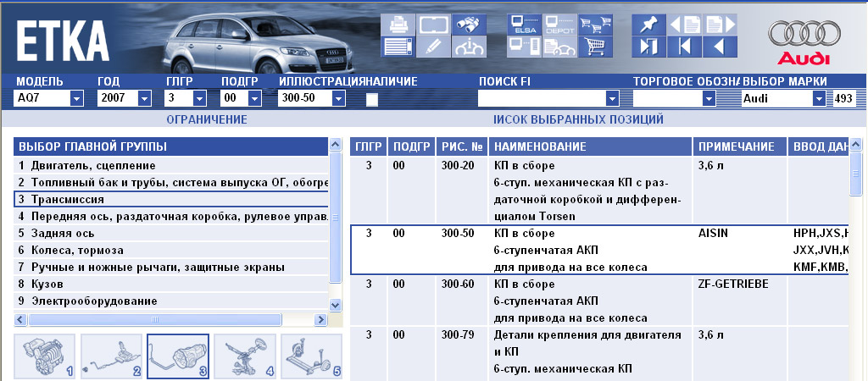Click the DEPOT icon
The width and height of the screenshot is (868, 381).
[559, 25]
